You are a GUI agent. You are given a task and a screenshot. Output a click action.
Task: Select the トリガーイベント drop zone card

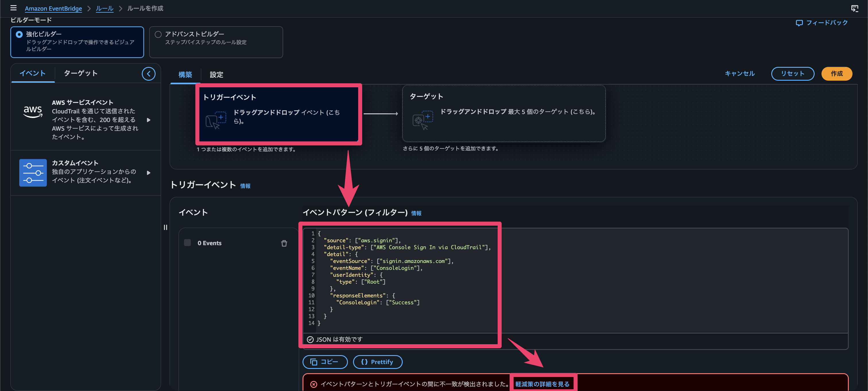(x=279, y=114)
